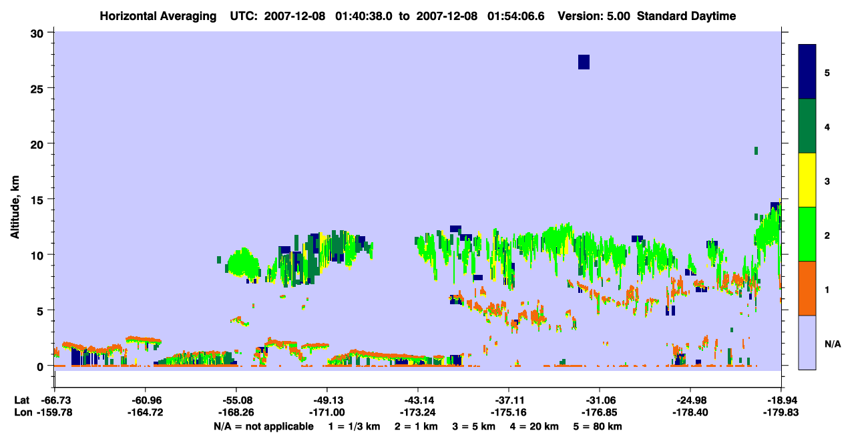Screen dimensions: 868x445
Task: Click longitude value -178.40
Action: 690,413
